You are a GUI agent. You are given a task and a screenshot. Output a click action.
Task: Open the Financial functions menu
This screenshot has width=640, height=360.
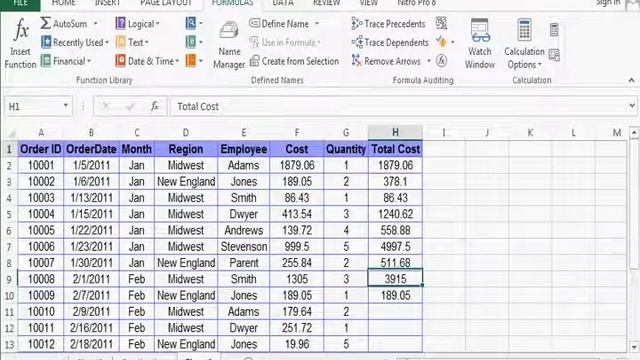coord(66,61)
